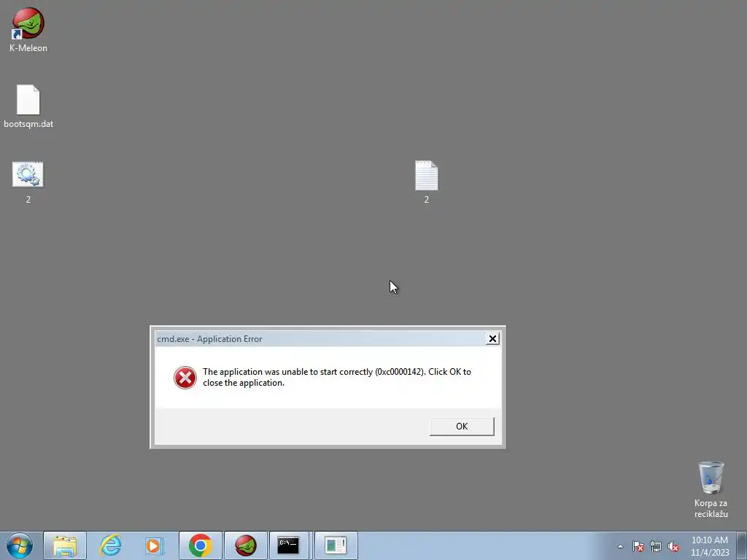Click the red error icon in dialog
The image size is (747, 560).
185,378
